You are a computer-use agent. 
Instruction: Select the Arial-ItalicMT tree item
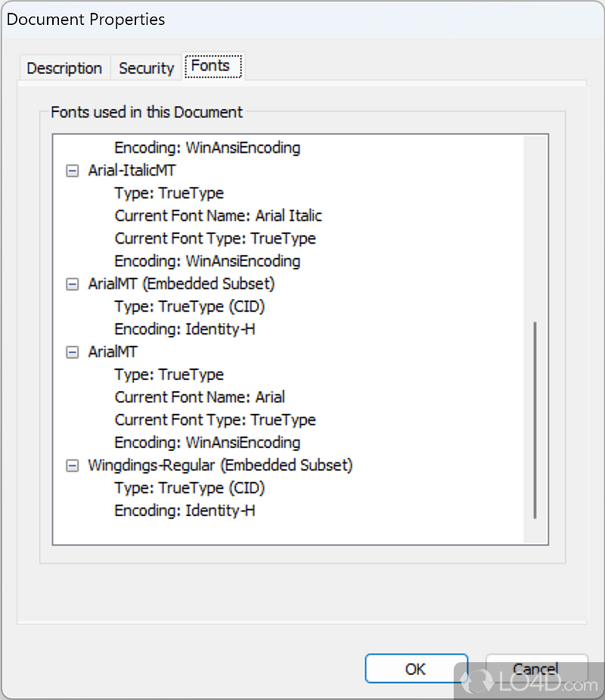pyautogui.click(x=132, y=170)
